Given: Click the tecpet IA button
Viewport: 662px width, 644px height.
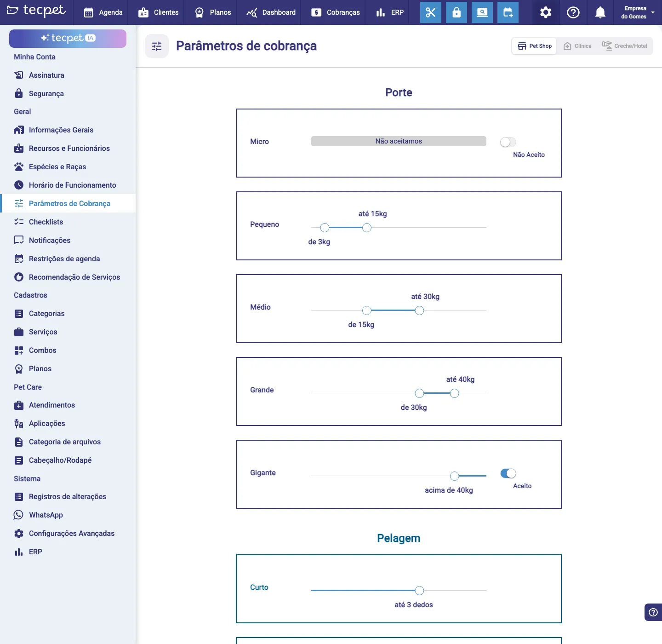Looking at the screenshot, I should point(68,39).
